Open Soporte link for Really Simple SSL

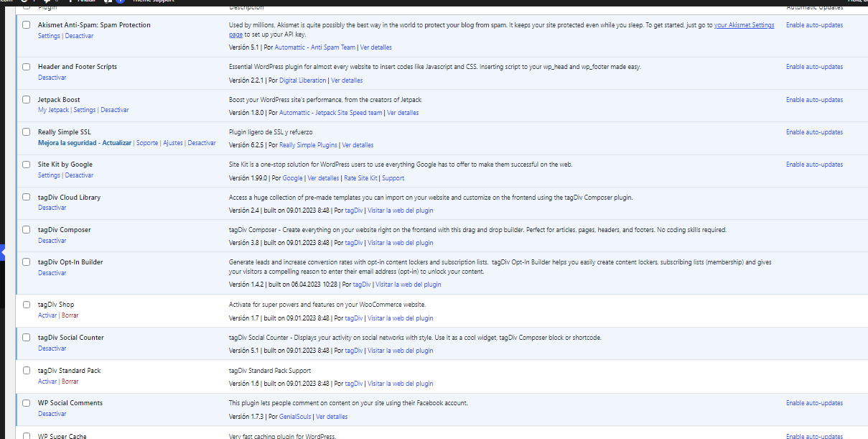click(x=147, y=143)
